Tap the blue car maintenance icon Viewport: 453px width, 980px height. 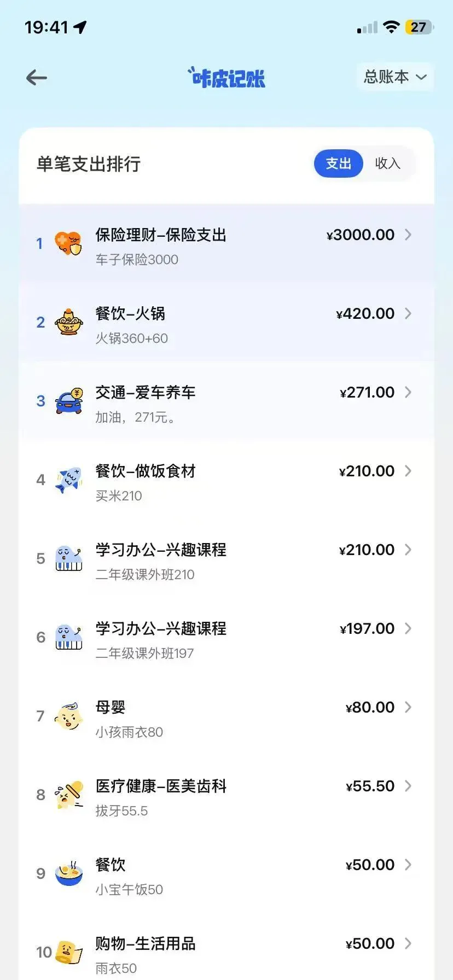[68, 401]
